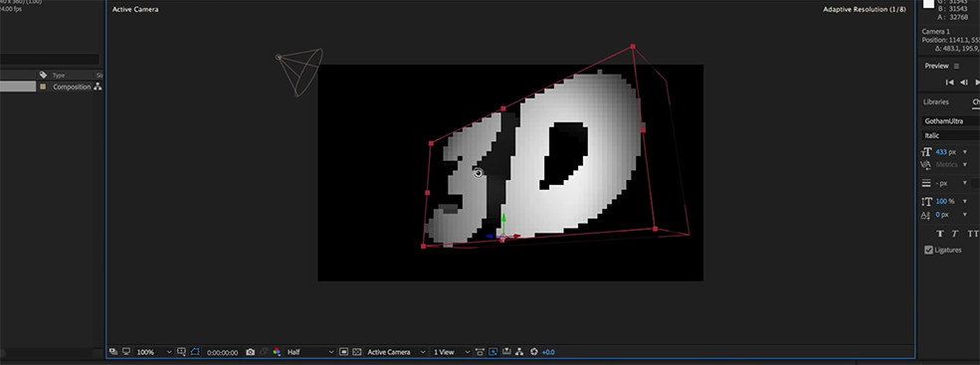Switch to the Libraries tab
The image size is (980, 365).
(935, 101)
